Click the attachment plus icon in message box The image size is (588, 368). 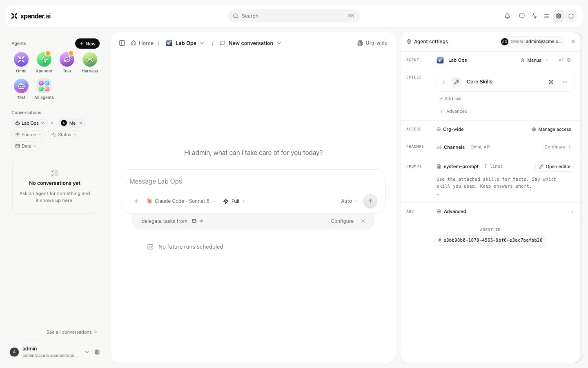[136, 201]
